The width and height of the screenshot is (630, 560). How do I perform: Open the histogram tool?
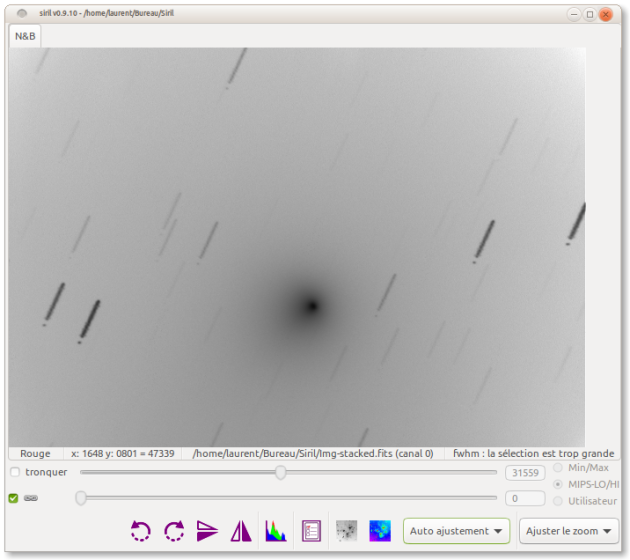275,531
